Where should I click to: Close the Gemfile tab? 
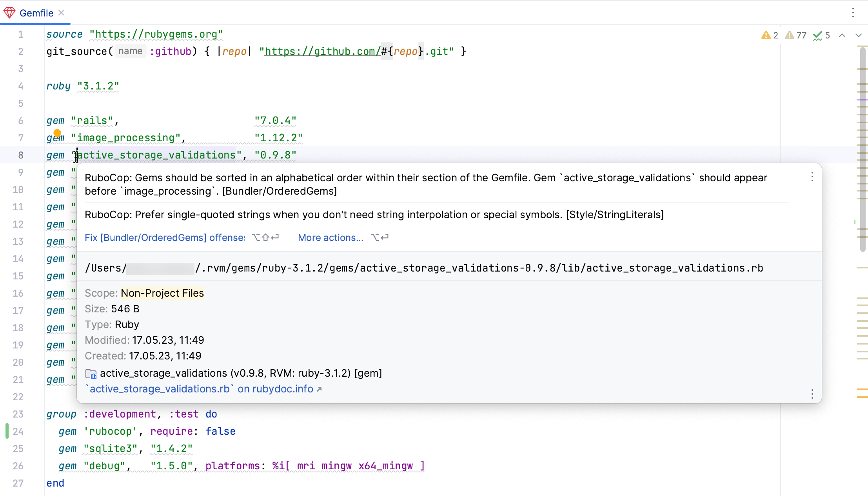click(61, 13)
